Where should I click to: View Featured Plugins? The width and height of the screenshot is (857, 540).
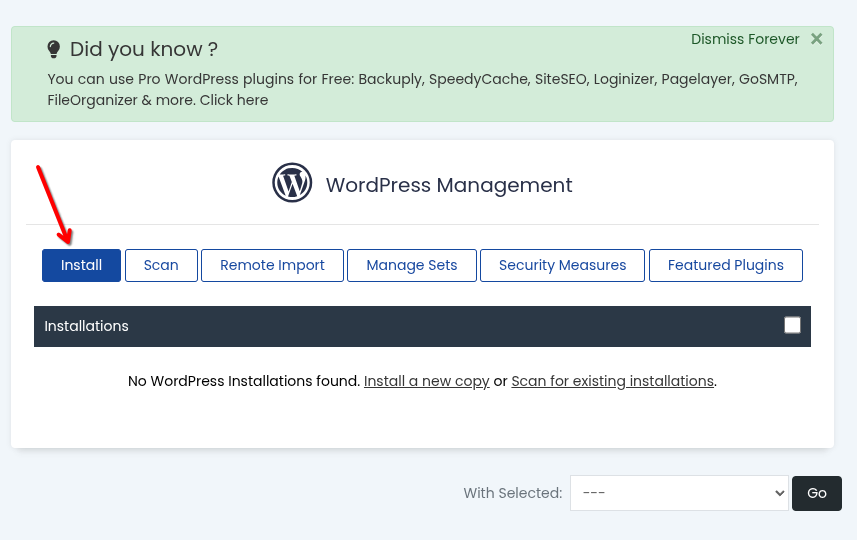click(x=726, y=266)
